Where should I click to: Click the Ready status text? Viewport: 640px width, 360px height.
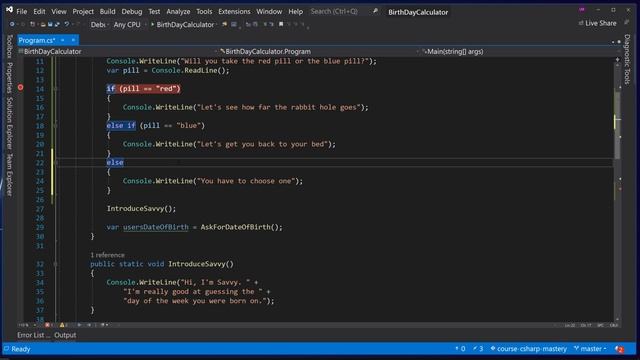point(20,349)
